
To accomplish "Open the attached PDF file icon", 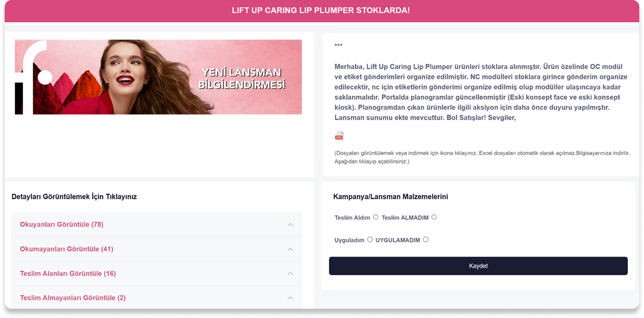I will click(339, 136).
